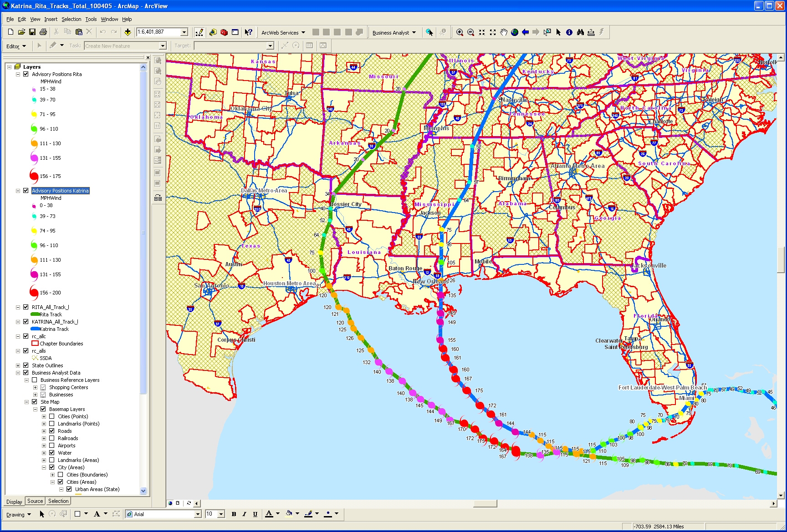The height and width of the screenshot is (532, 787).
Task: Uncheck the Advisory Positions Rita layer
Action: [x=26, y=74]
